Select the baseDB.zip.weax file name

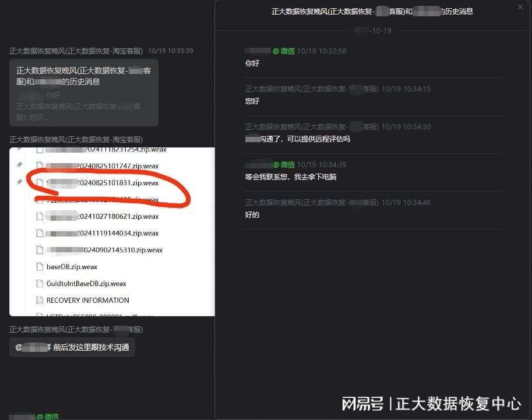point(72,267)
